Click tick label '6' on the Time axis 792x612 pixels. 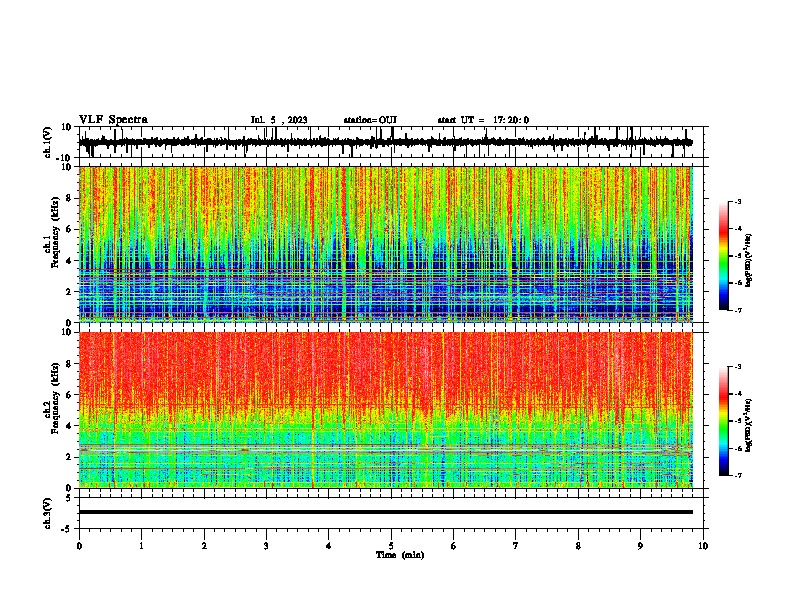[454, 546]
